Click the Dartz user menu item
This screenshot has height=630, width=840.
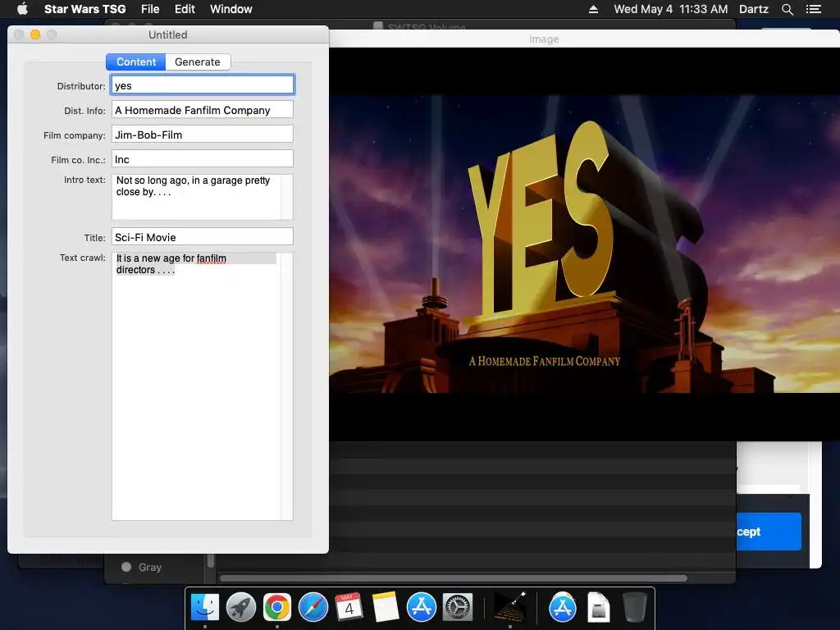pos(753,9)
